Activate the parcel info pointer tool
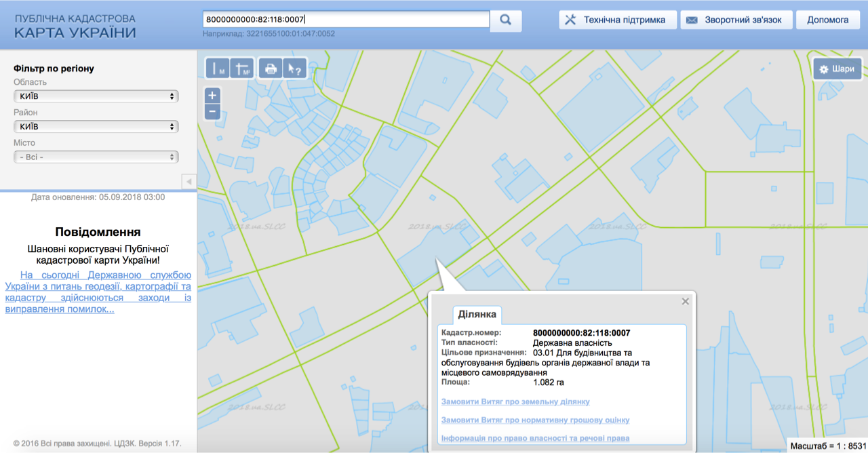868x453 pixels. [294, 68]
